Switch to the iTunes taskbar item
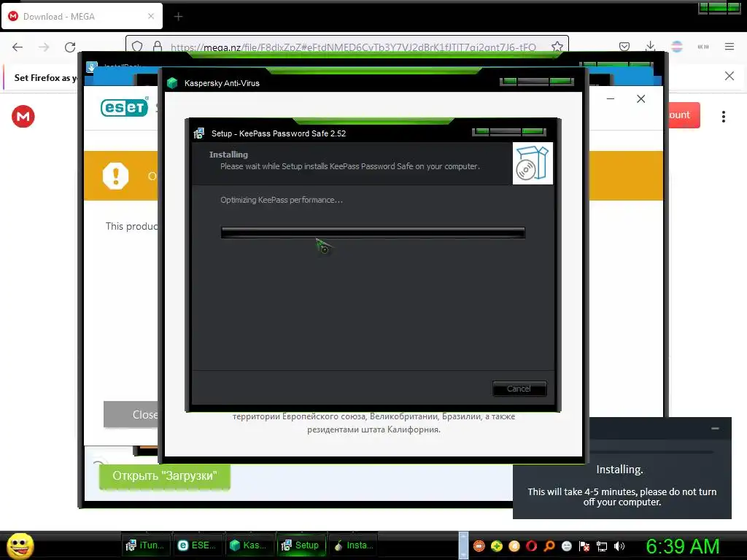The width and height of the screenshot is (747, 560). [145, 545]
